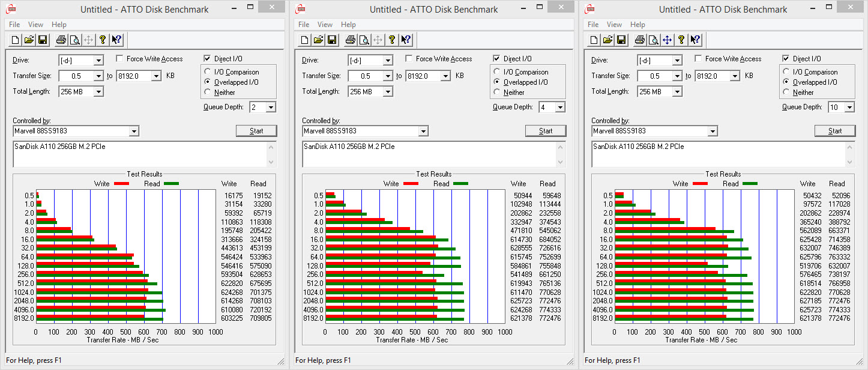
Task: Open Drive dropdown in Queue Depth 10 window
Action: pos(677,60)
